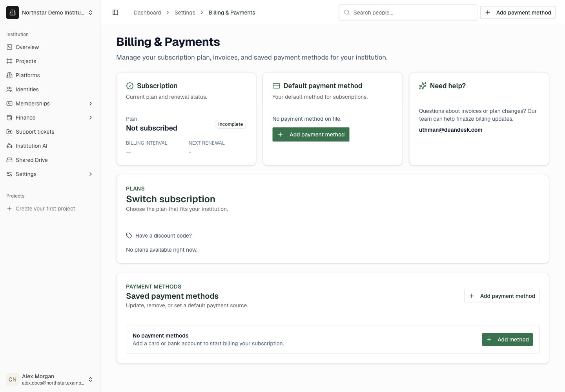Go to Dashboard breadcrumb
The width and height of the screenshot is (565, 392).
[x=147, y=13]
